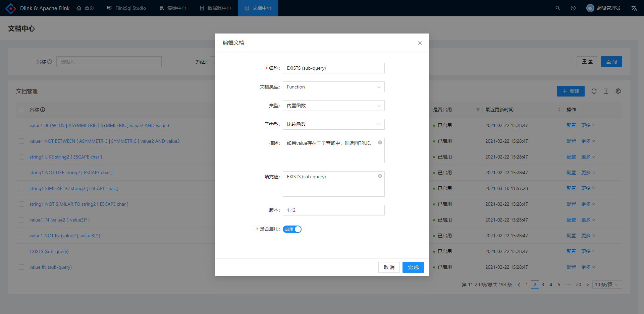Click the 重置 button

pos(587,62)
